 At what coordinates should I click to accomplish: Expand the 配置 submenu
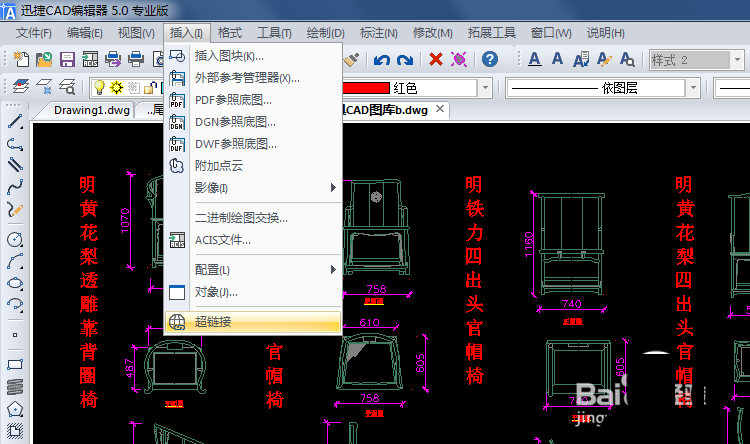point(333,270)
